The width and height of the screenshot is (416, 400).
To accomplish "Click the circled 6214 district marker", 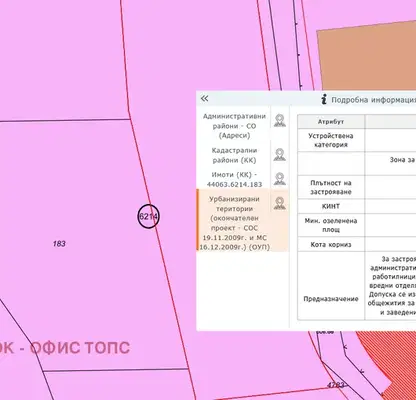I will point(149,217).
